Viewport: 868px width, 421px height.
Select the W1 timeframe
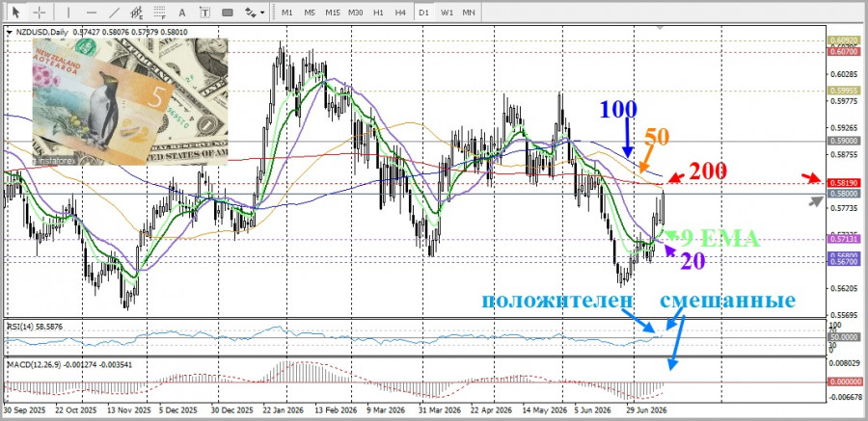pos(447,12)
